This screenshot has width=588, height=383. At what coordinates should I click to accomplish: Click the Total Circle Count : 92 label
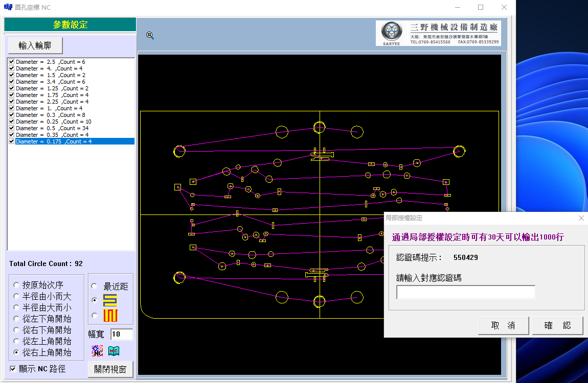[46, 264]
